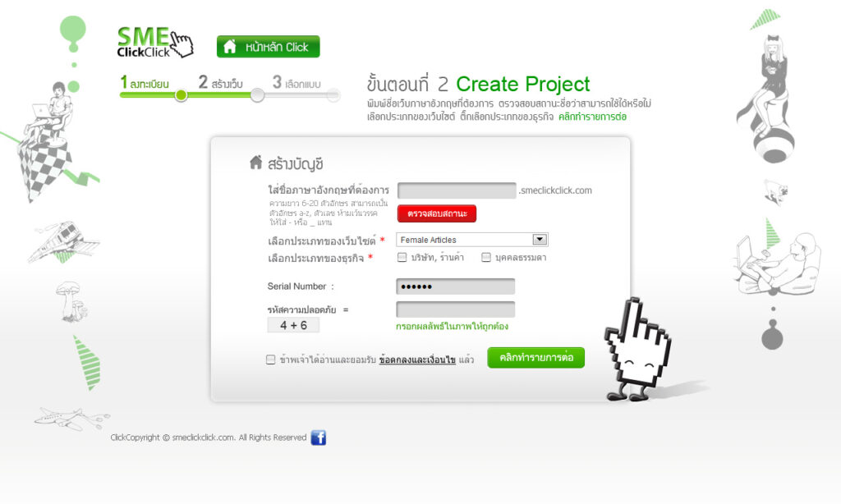841x504 pixels.
Task: Open the ข้อตกลงและเงื่อนไข link
Action: pyautogui.click(x=417, y=360)
